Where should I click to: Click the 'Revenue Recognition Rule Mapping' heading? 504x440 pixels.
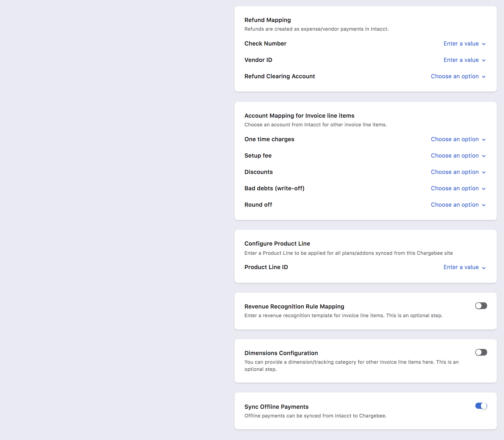point(294,306)
